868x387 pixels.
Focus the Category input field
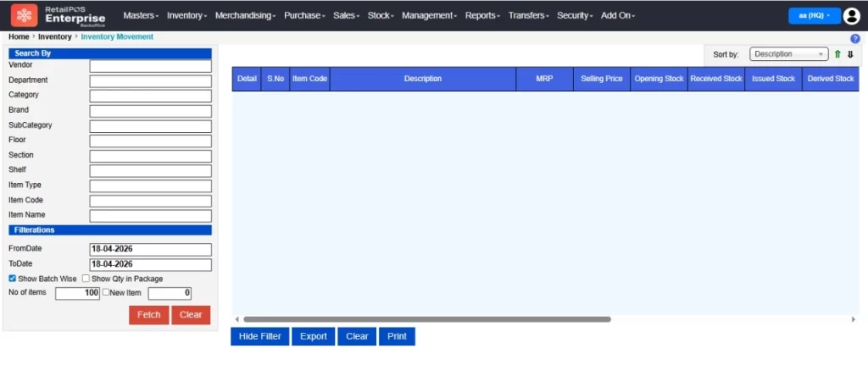pyautogui.click(x=151, y=97)
